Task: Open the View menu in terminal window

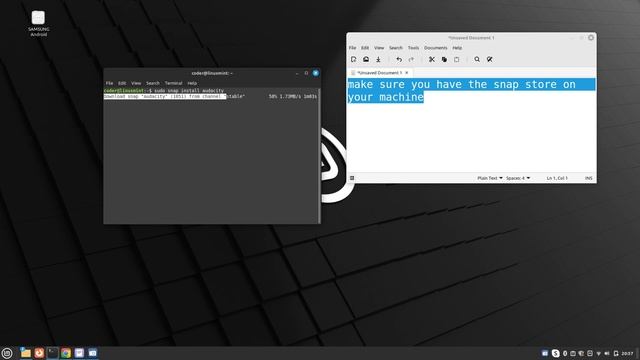Action: (136, 83)
